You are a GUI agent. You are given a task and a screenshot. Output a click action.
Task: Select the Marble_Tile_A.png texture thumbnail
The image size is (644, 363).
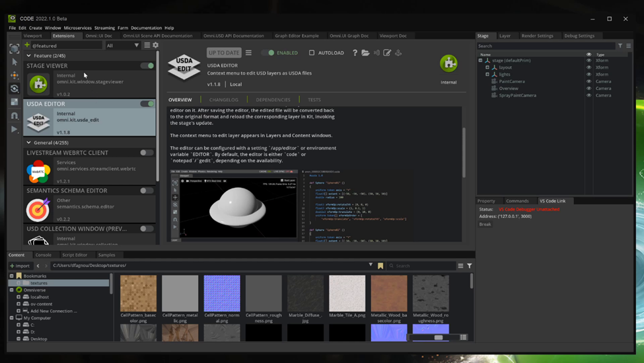click(x=347, y=294)
